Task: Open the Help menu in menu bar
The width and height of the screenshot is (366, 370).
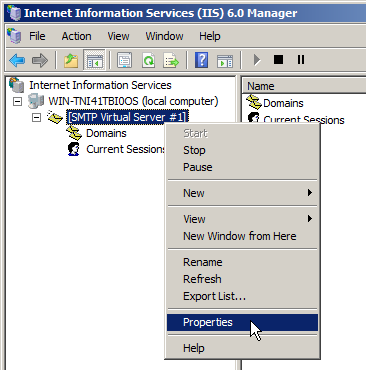Action: (x=210, y=36)
